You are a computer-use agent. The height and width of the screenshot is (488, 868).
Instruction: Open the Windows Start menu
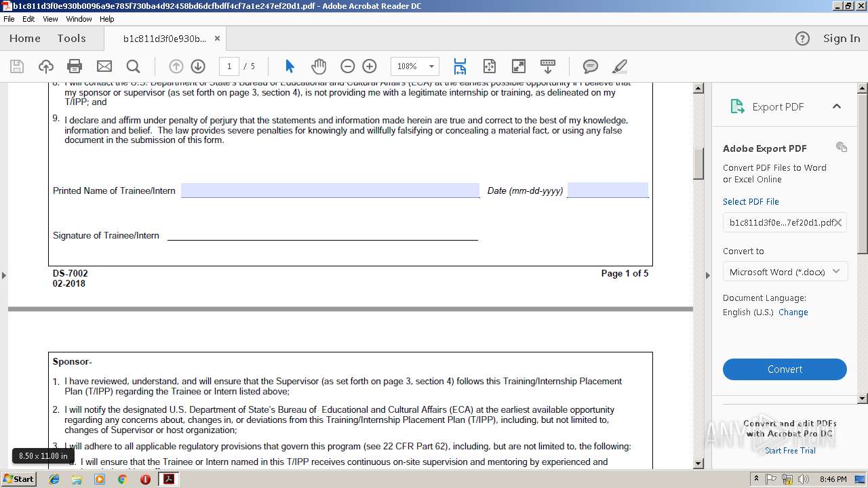tap(18, 479)
